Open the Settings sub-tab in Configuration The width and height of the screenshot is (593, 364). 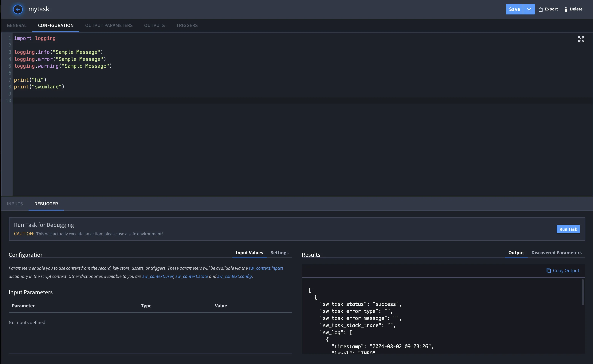coord(279,253)
